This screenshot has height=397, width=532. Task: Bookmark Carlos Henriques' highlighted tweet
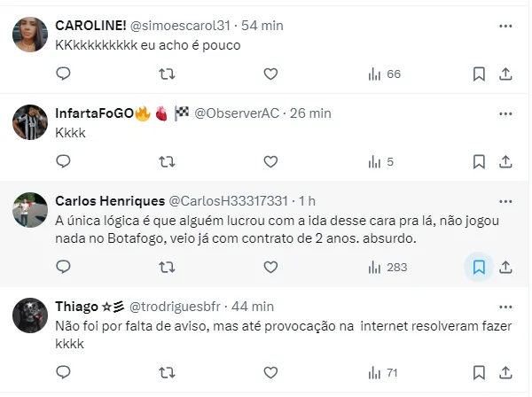tap(479, 267)
